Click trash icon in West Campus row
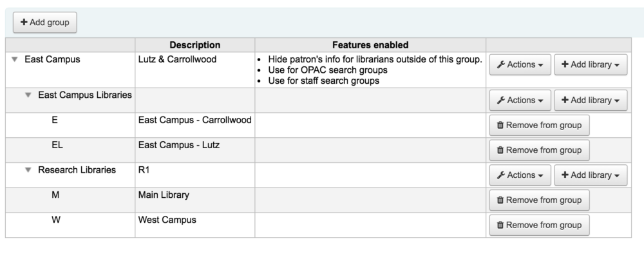Screen dimensions: 644x259 pyautogui.click(x=500, y=225)
